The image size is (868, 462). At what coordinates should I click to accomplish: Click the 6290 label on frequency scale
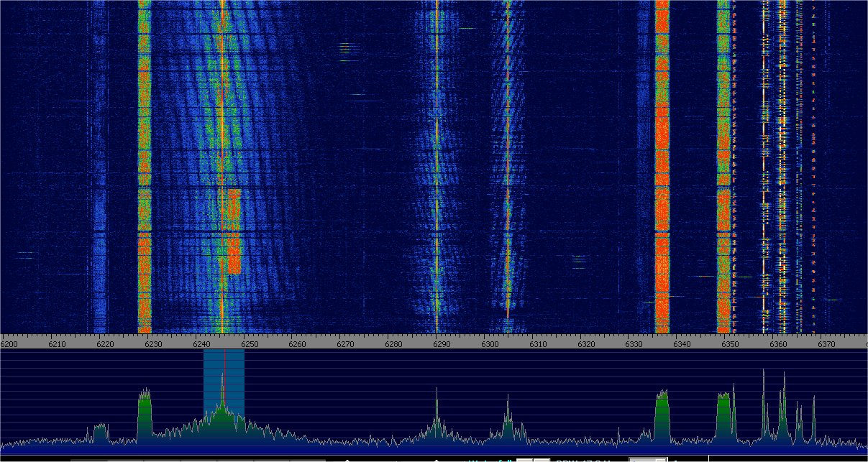(x=442, y=344)
